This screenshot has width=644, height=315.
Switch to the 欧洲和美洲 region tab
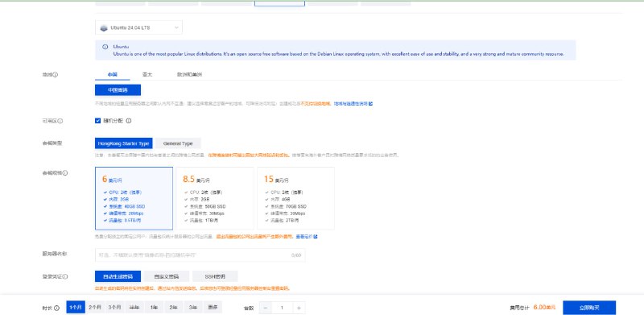[x=189, y=75]
